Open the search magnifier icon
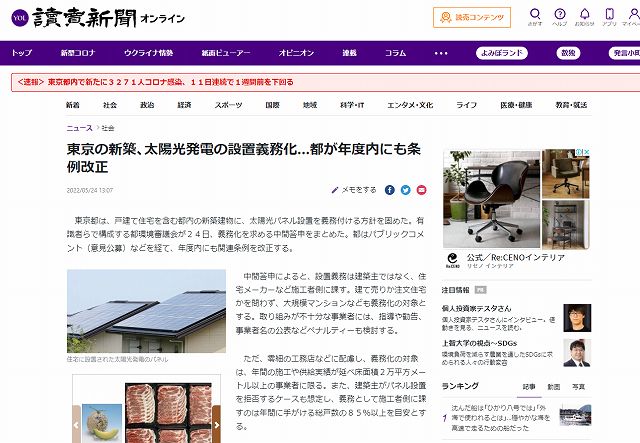 click(535, 14)
